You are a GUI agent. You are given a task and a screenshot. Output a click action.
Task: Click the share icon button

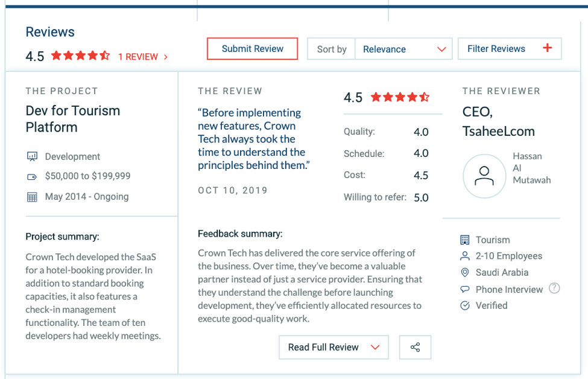(415, 347)
